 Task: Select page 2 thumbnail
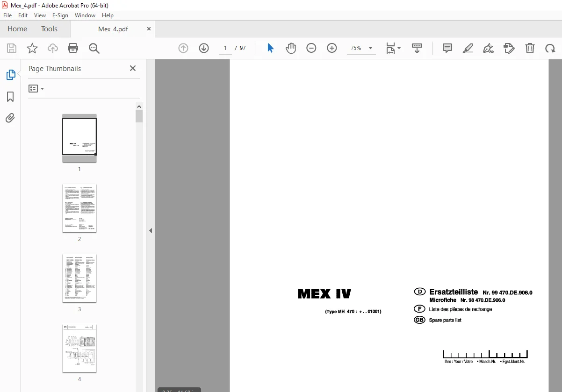point(79,208)
